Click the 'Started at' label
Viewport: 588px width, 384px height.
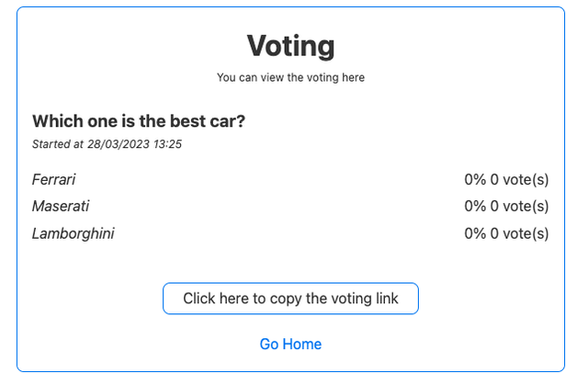[x=58, y=144]
